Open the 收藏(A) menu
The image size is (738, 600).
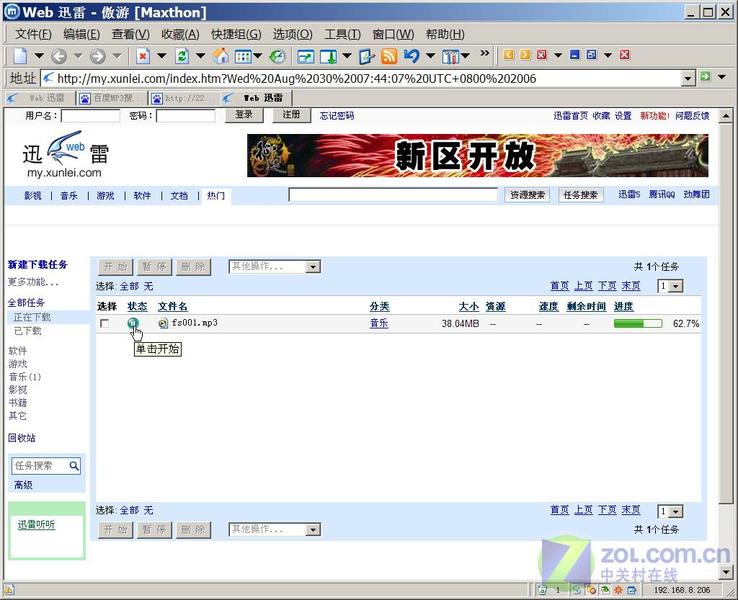[180, 34]
